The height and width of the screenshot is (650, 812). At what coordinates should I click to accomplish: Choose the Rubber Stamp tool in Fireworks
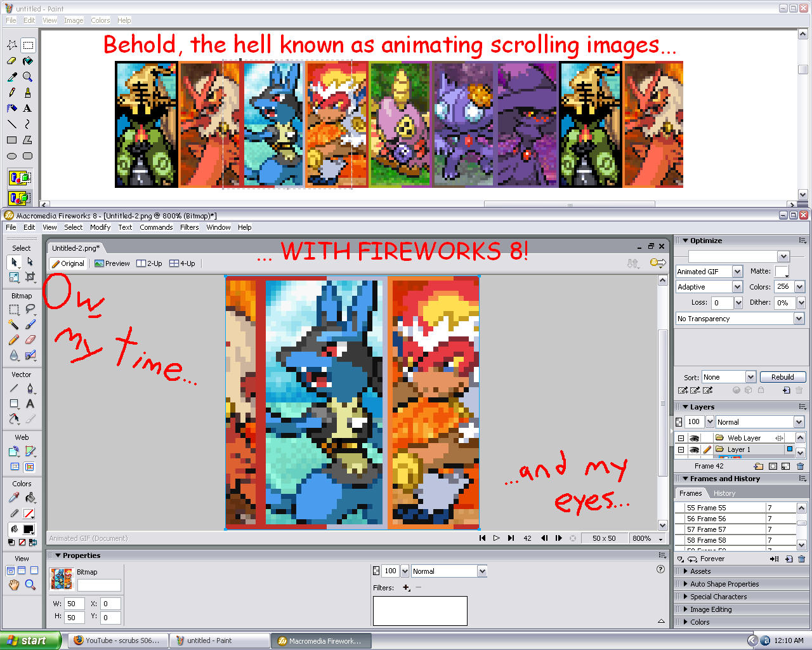coord(30,355)
